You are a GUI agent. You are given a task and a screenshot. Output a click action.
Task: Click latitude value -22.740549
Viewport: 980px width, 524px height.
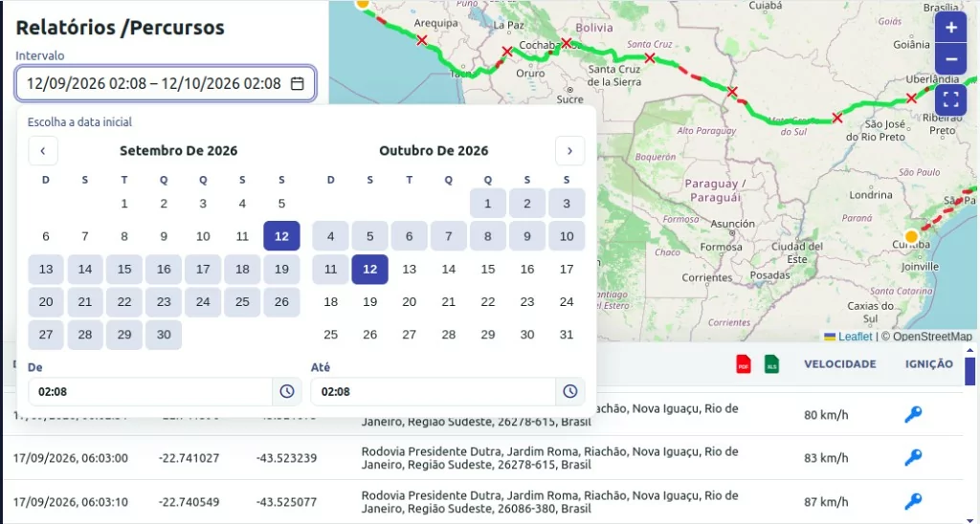[x=189, y=501]
